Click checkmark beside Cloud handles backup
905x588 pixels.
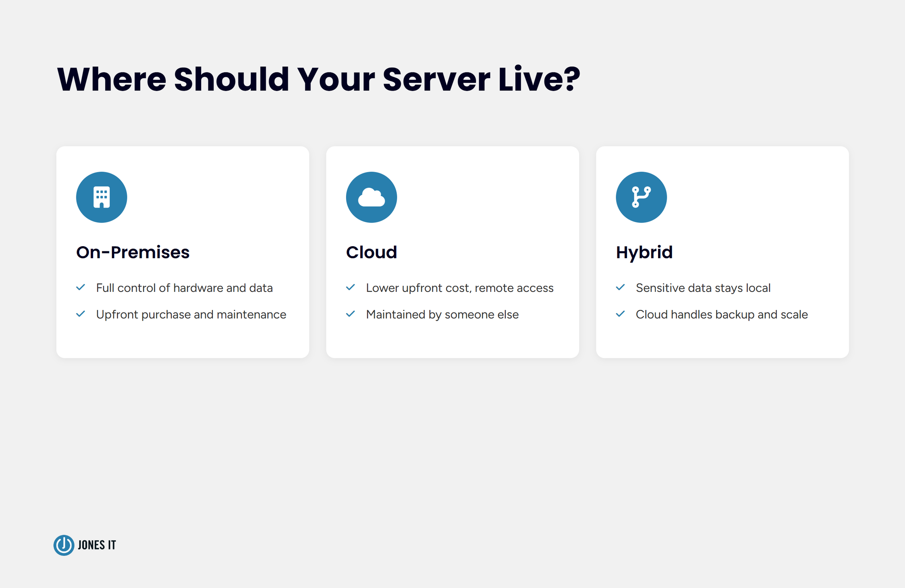(620, 314)
